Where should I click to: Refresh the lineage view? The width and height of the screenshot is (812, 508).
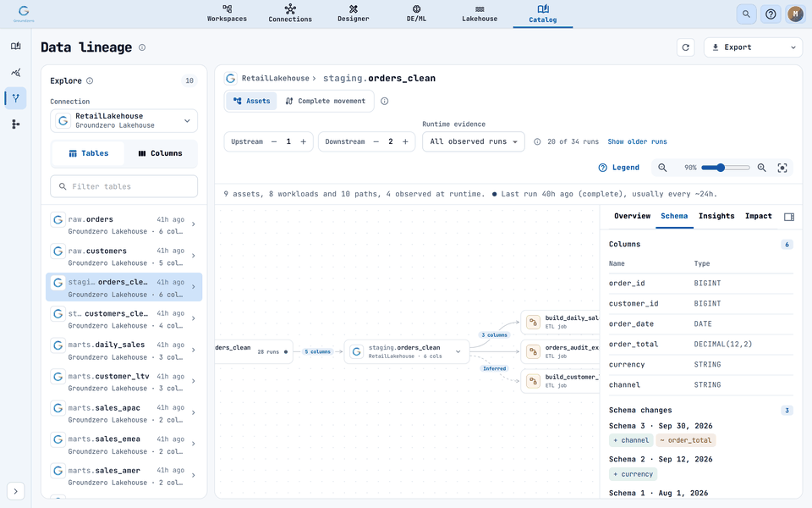(686, 47)
